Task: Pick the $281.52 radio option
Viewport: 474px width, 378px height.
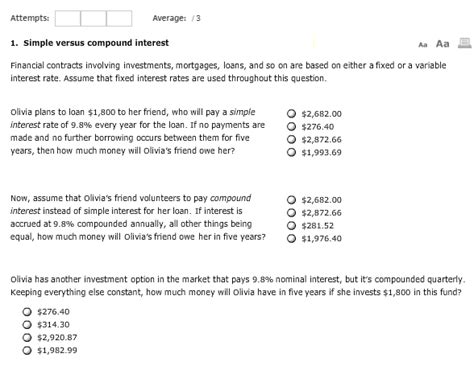Action: [x=291, y=226]
